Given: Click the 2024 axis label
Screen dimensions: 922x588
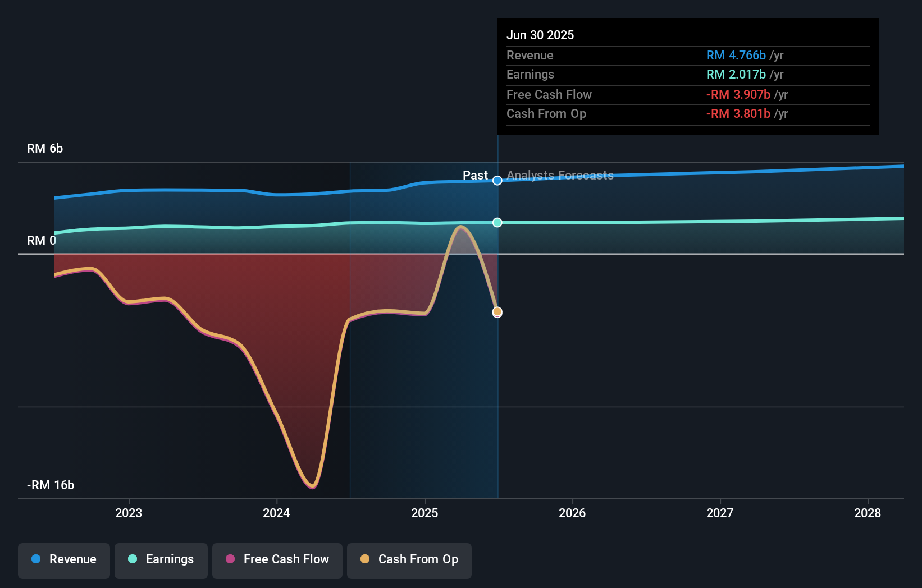Looking at the screenshot, I should pos(276,513).
